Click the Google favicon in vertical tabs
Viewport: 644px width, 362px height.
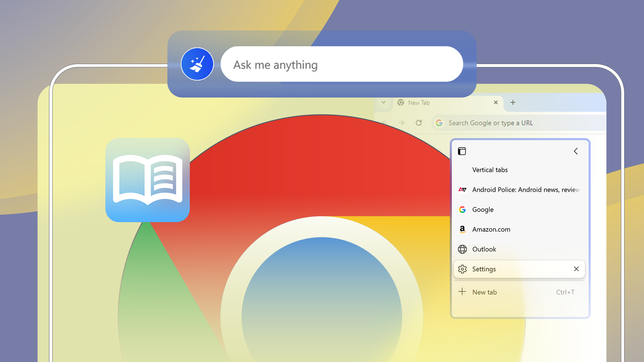point(462,210)
